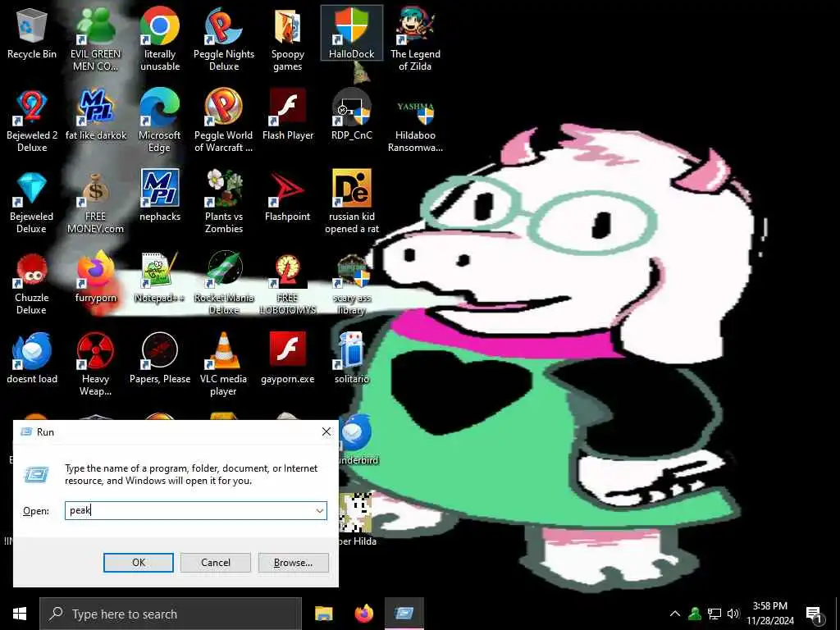
Task: Launch Papers, Please
Action: 160,358
